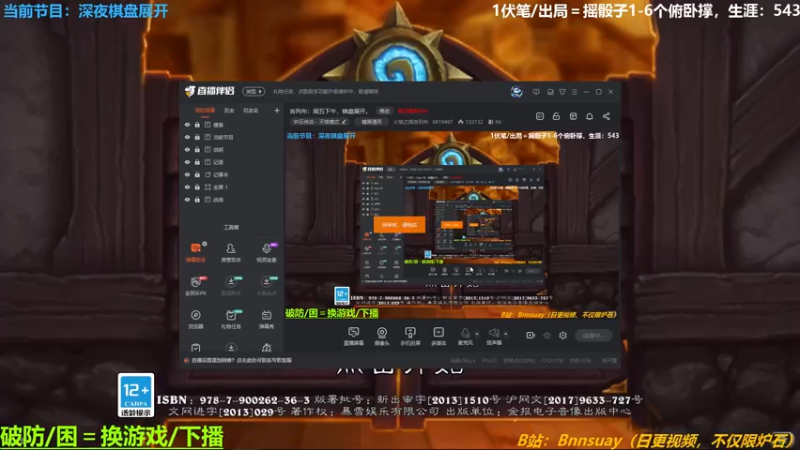800x450 pixels.
Task: Switch to the second scene tab
Action: coord(229,111)
